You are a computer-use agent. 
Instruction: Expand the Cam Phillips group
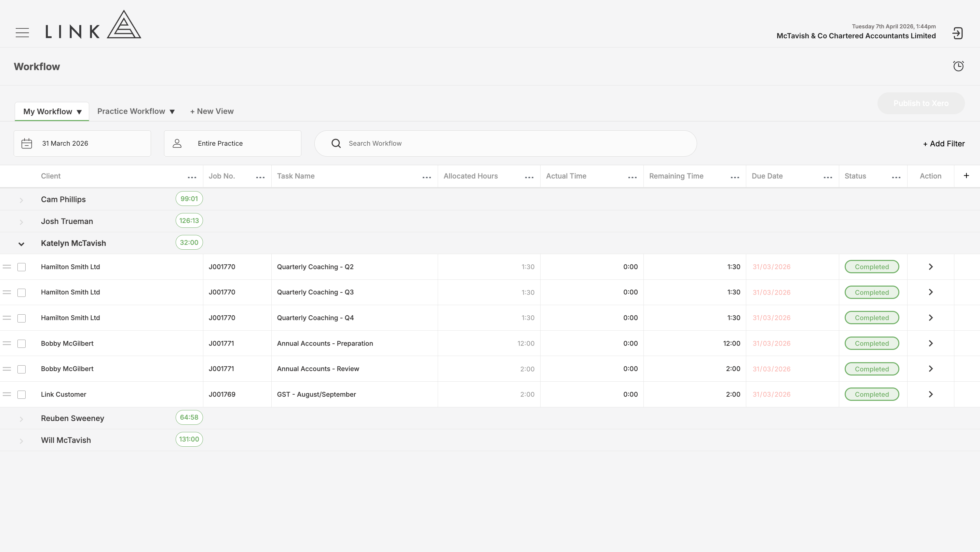click(21, 200)
